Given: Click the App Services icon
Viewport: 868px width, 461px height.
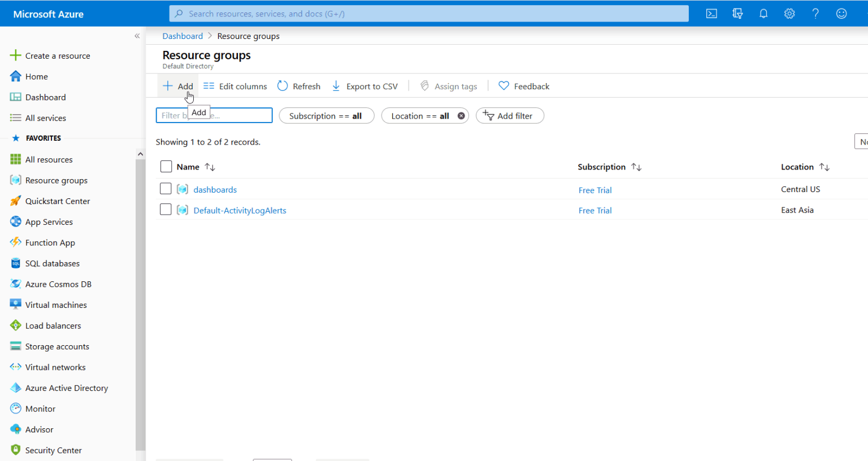Looking at the screenshot, I should (x=15, y=221).
